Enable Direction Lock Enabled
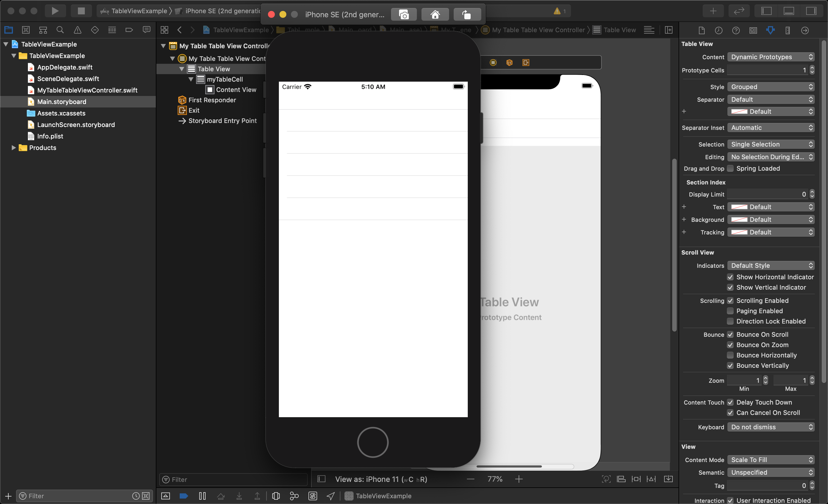Image resolution: width=828 pixels, height=504 pixels. click(x=730, y=321)
